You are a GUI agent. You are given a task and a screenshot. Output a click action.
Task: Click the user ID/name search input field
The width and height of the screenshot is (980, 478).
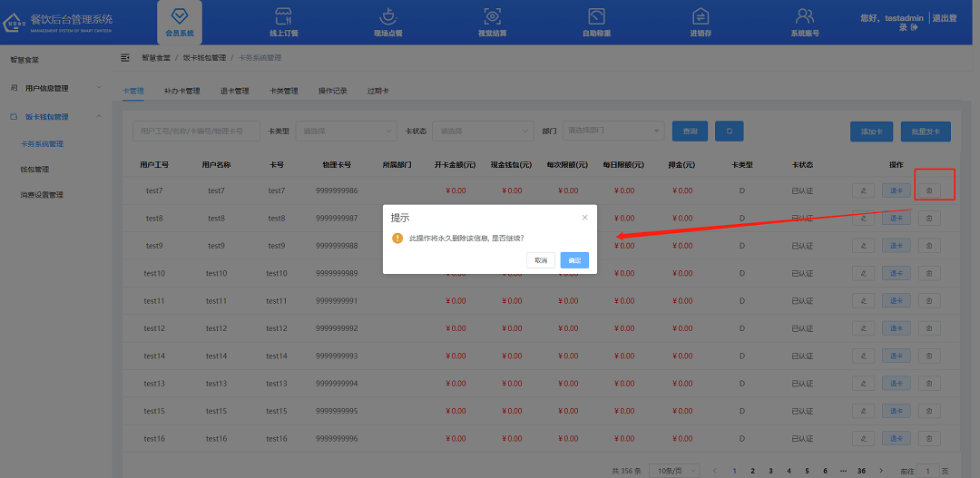[x=196, y=132]
